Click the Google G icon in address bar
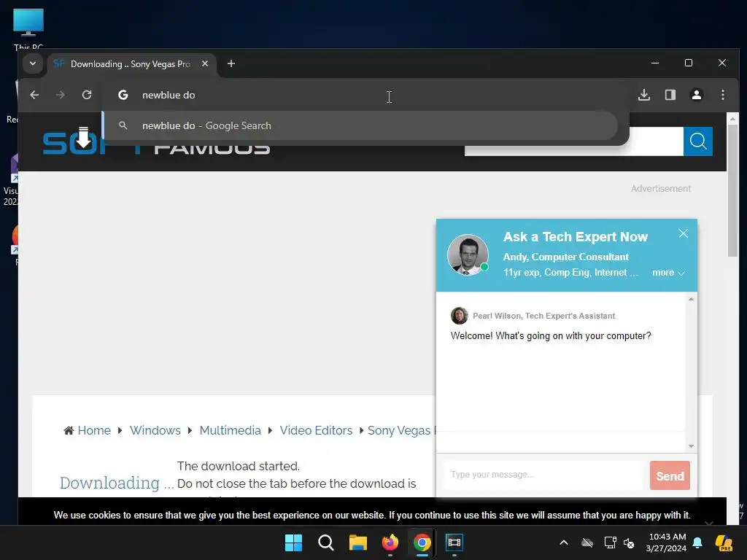Viewport: 747px width, 560px height. [123, 95]
